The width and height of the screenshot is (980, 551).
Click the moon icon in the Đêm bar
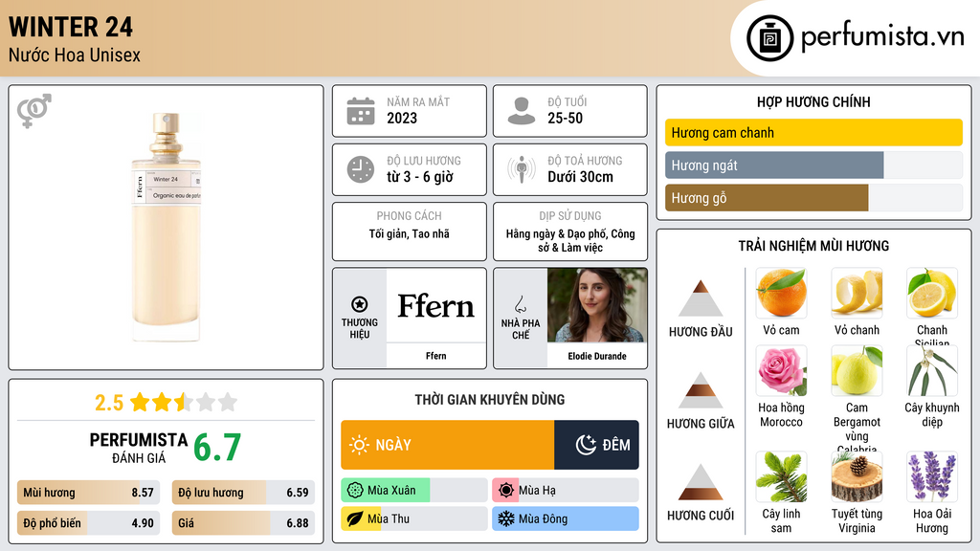point(586,445)
